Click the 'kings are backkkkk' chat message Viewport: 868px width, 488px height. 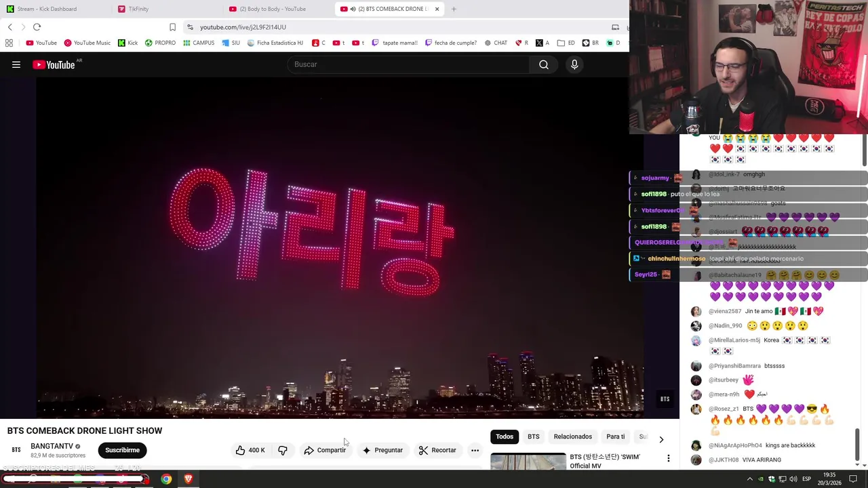[x=790, y=445]
